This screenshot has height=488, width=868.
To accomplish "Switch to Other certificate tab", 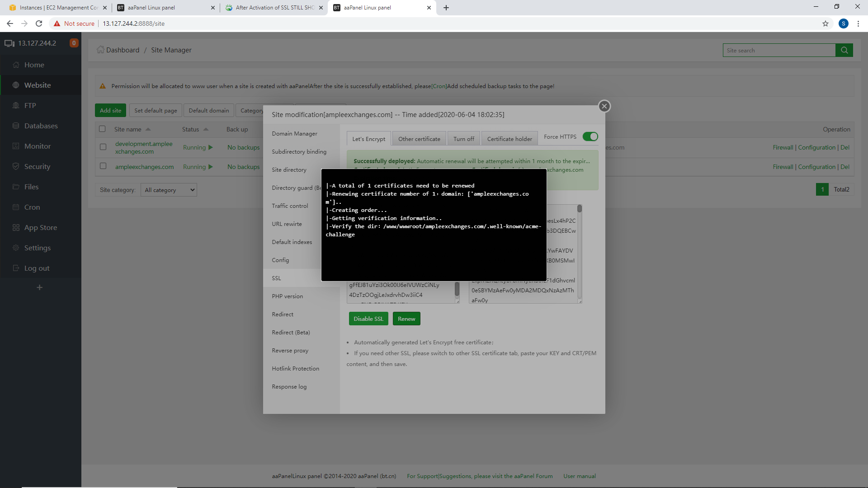I will tap(419, 139).
